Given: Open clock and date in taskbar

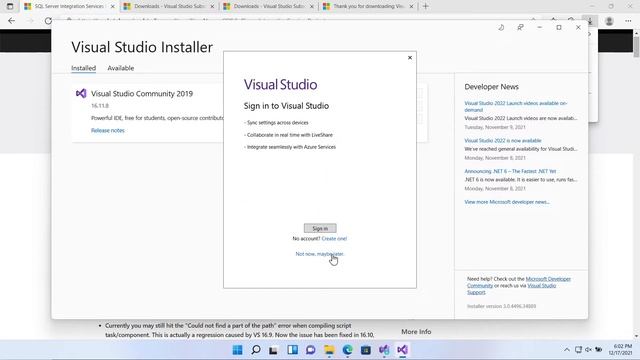Looking at the screenshot, I should pyautogui.click(x=620, y=350).
